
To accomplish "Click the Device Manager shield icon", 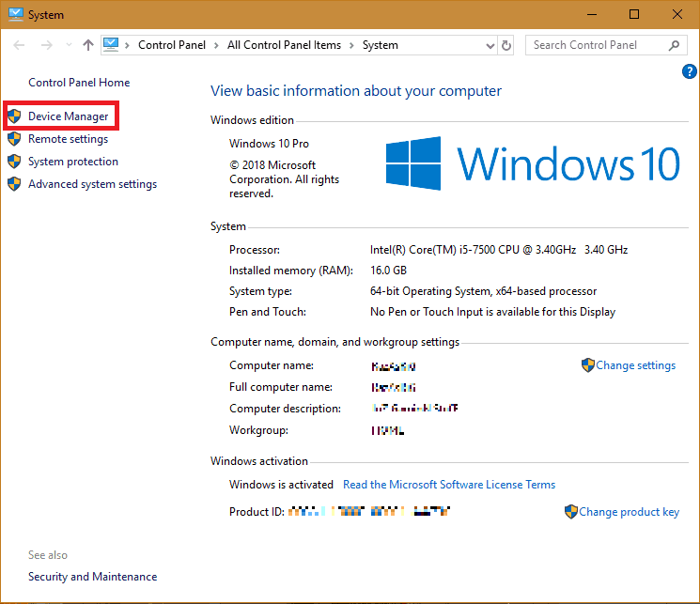I will [x=14, y=116].
